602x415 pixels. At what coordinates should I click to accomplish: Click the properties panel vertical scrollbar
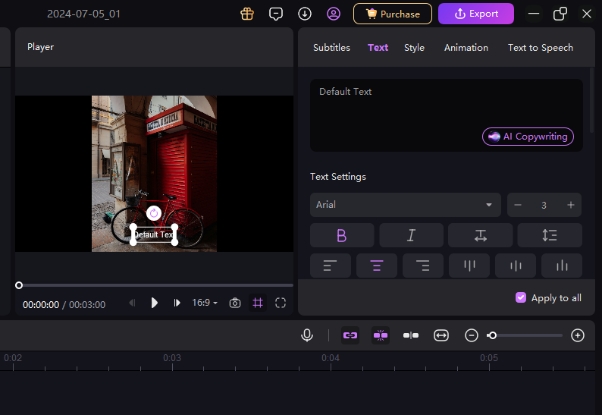[x=592, y=101]
